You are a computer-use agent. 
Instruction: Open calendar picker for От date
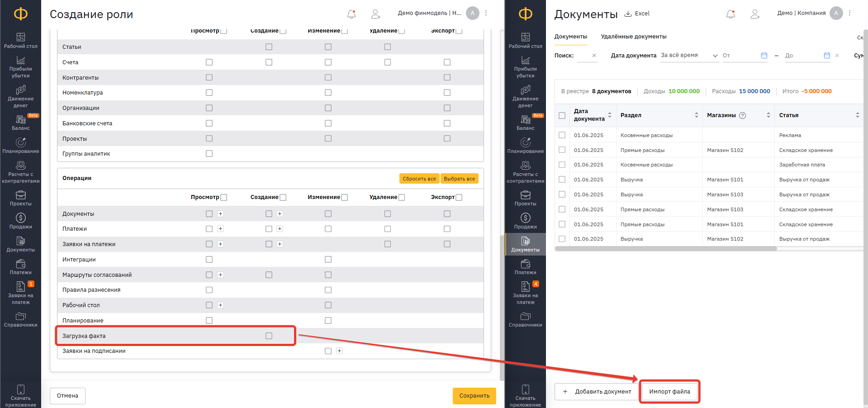click(764, 56)
